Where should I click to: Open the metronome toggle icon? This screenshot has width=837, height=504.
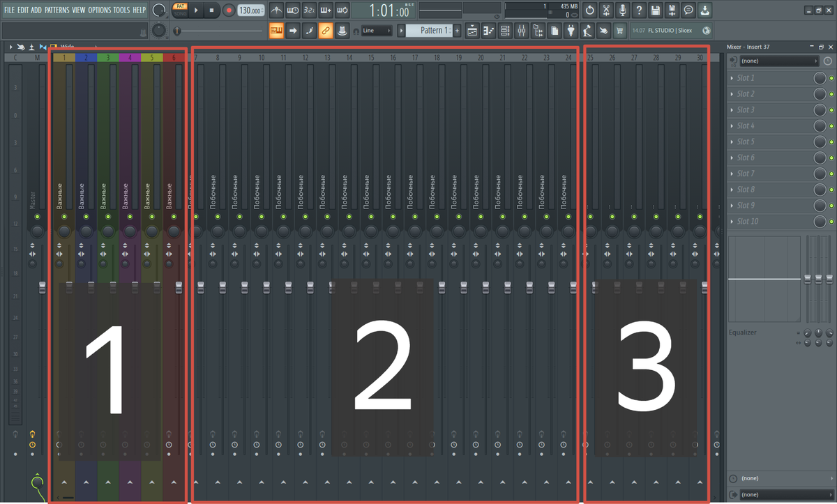pos(276,10)
